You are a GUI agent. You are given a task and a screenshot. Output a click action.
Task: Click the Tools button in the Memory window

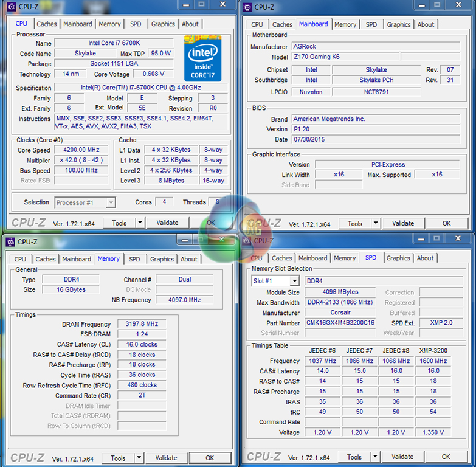(118, 458)
